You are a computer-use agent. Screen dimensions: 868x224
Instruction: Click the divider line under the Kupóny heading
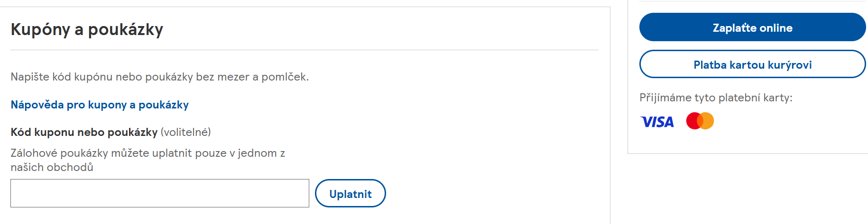coord(304,50)
